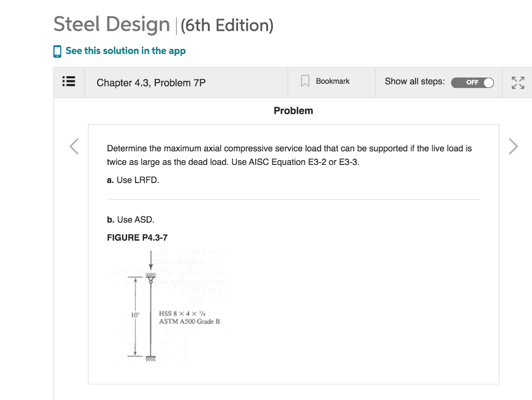Go to previous problem with left chevron
532x400 pixels.
[74, 146]
